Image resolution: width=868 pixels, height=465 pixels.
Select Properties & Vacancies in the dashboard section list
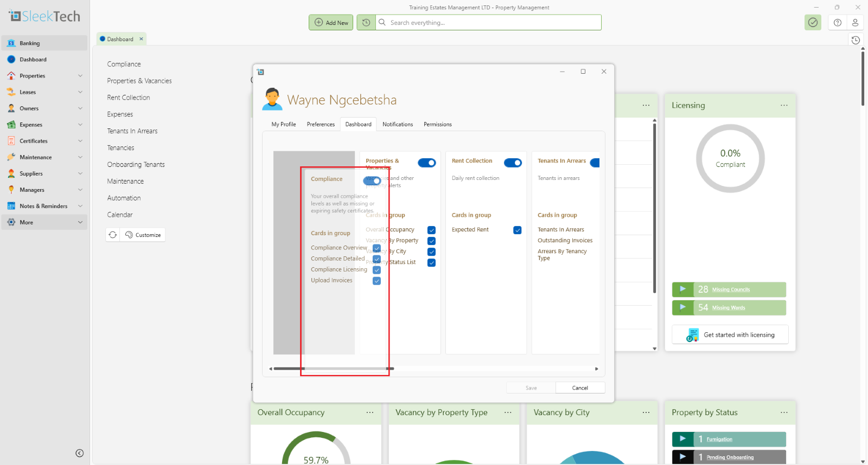tap(139, 81)
